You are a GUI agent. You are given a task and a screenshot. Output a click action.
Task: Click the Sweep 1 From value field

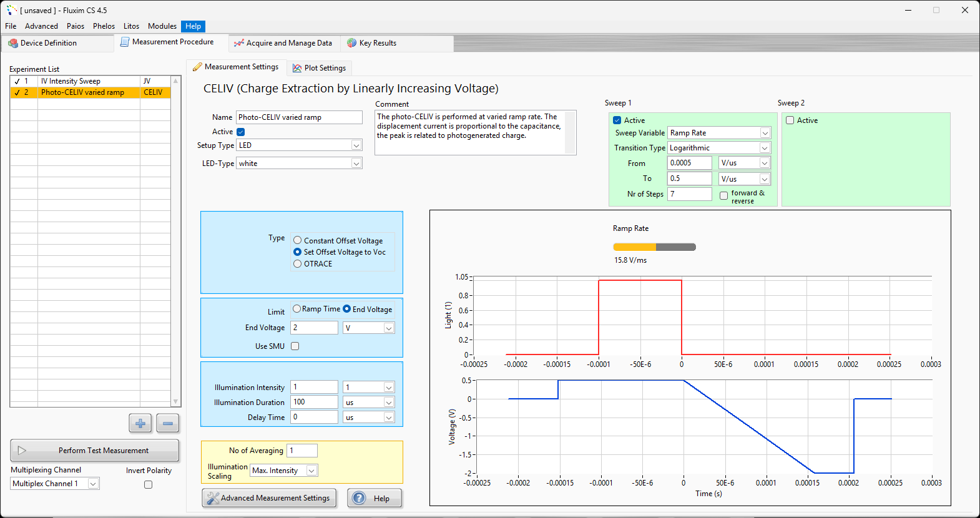coord(690,163)
